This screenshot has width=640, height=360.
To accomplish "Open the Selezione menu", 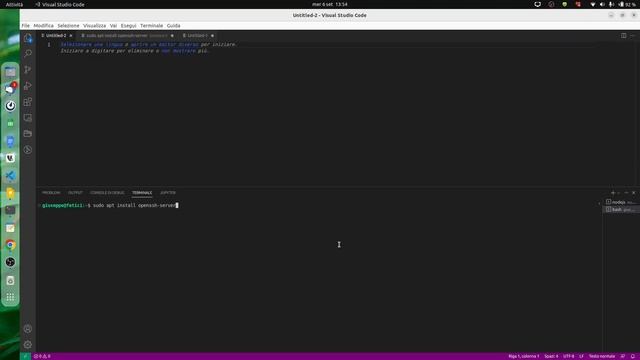I will point(68,26).
